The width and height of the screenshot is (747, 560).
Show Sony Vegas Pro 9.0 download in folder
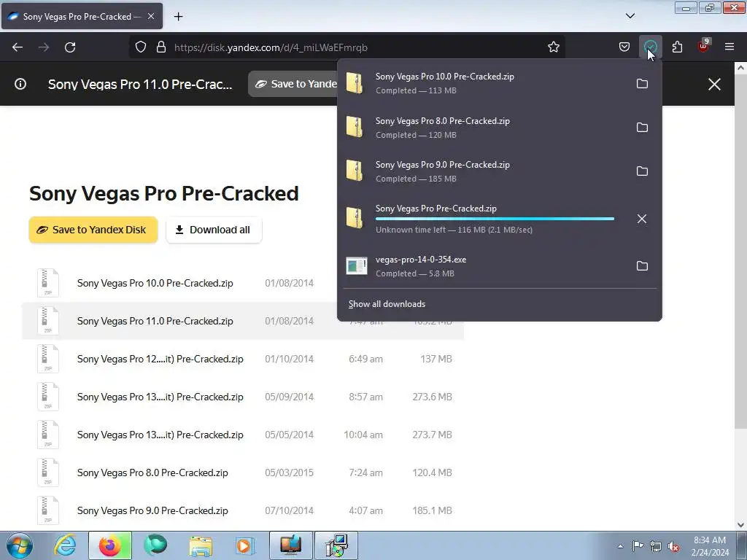pyautogui.click(x=642, y=171)
